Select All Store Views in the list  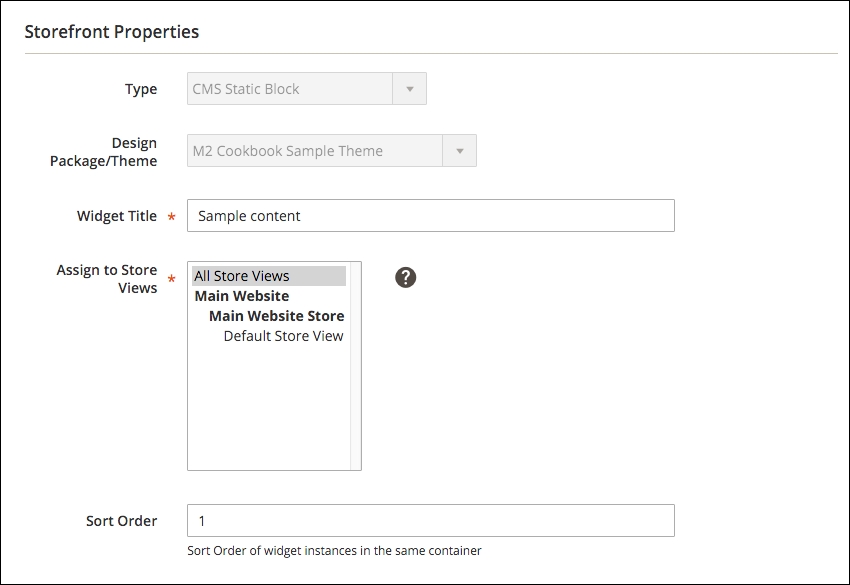pyautogui.click(x=269, y=276)
